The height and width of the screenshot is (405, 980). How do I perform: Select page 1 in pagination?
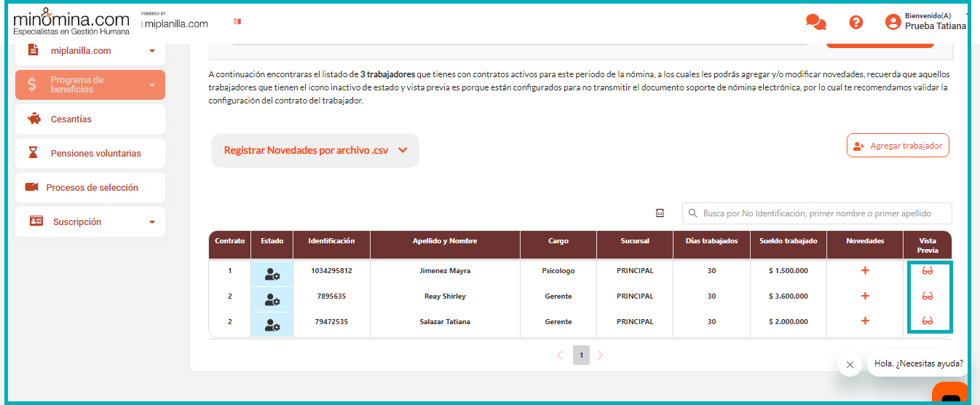[581, 355]
